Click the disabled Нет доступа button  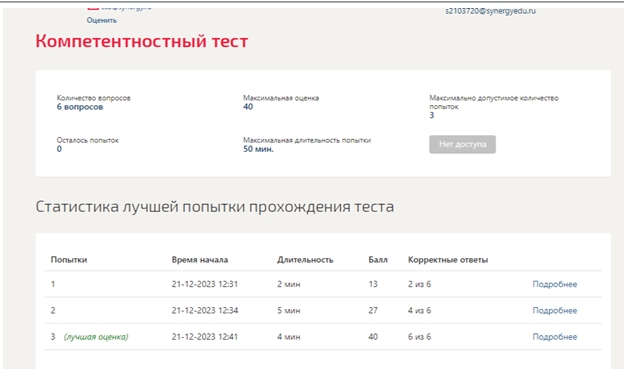coord(462,144)
